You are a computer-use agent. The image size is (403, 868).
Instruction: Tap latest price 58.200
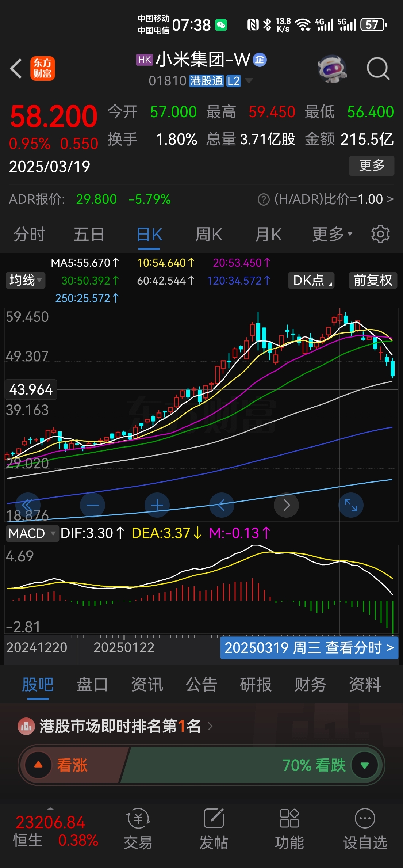[x=54, y=117]
